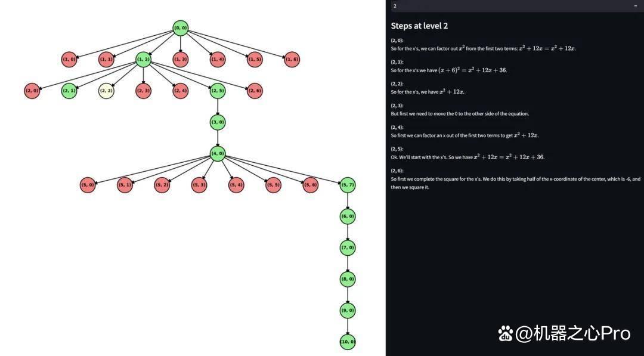644x356 pixels.
Task: Open the level selector dropdown showing 2
Action: pyautogui.click(x=509, y=6)
